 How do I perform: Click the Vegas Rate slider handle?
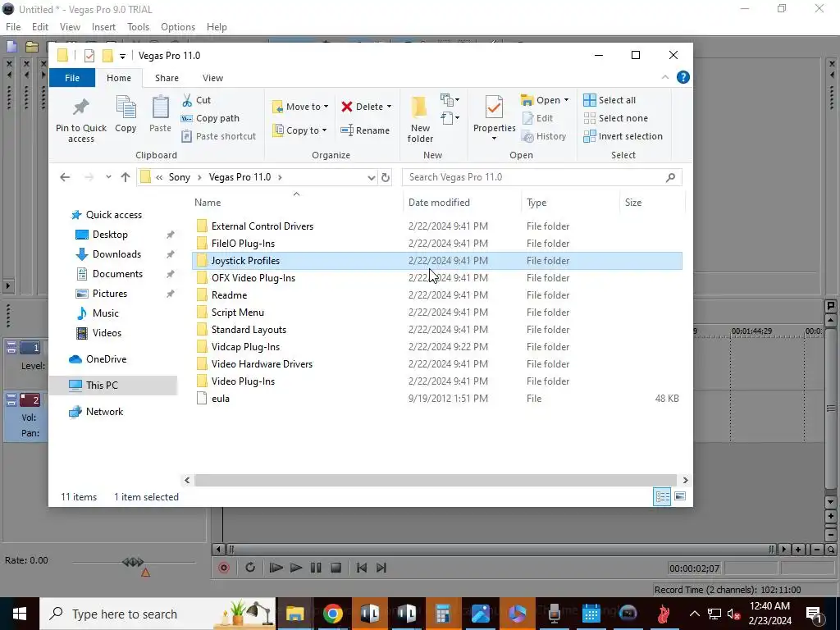tap(133, 562)
